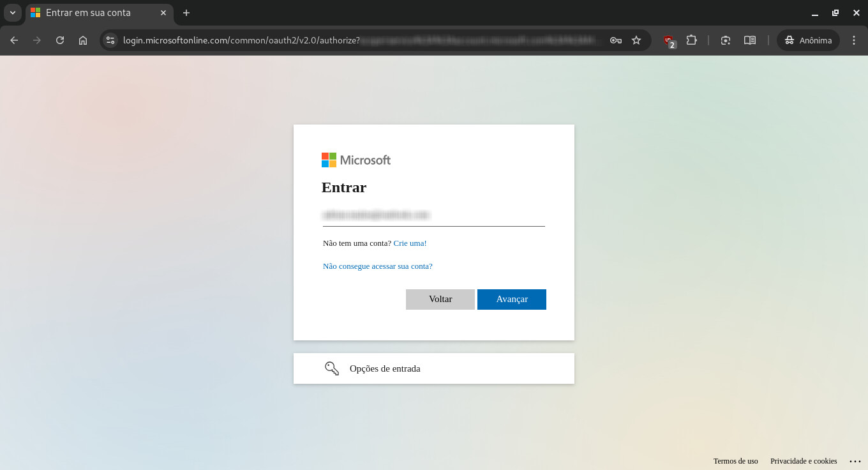This screenshot has height=470, width=868.
Task: Click the 'Entrar' heading text
Action: click(x=344, y=188)
